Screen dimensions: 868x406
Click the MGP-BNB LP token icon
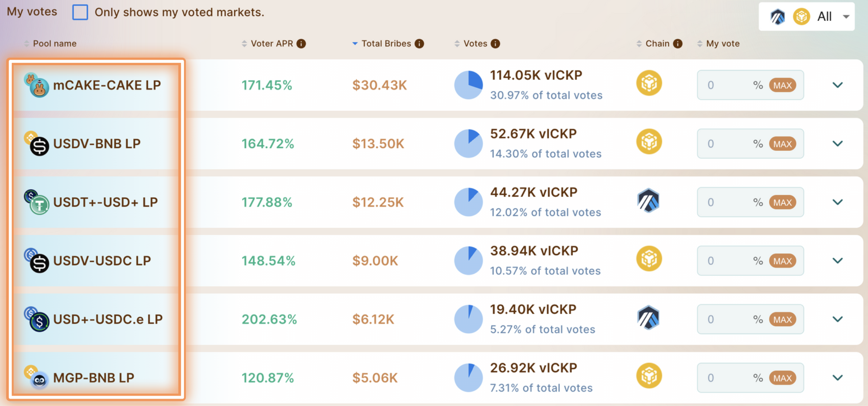coord(37,377)
